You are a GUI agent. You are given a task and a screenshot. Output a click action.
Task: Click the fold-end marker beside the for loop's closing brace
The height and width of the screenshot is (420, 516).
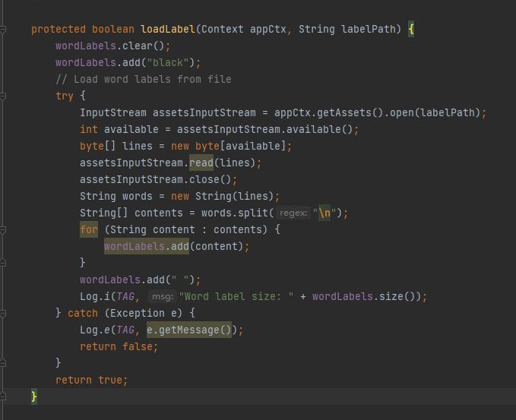click(x=3, y=263)
